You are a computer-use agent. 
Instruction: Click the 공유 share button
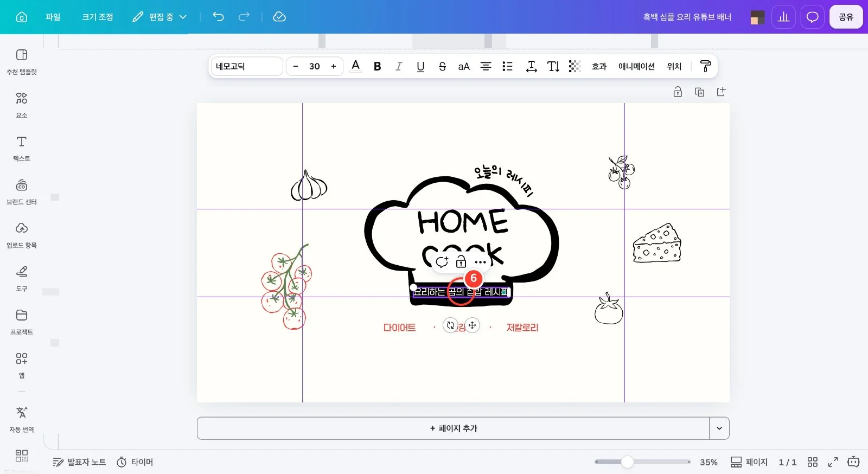pyautogui.click(x=846, y=17)
